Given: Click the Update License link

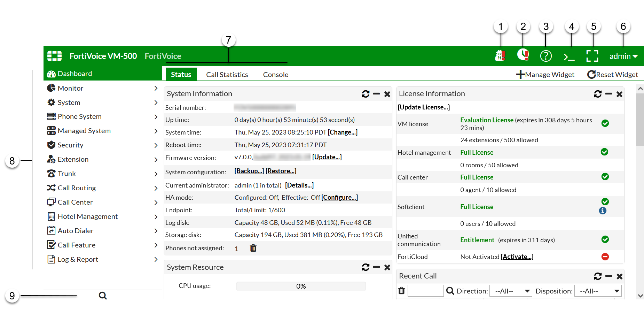Looking at the screenshot, I should [424, 107].
